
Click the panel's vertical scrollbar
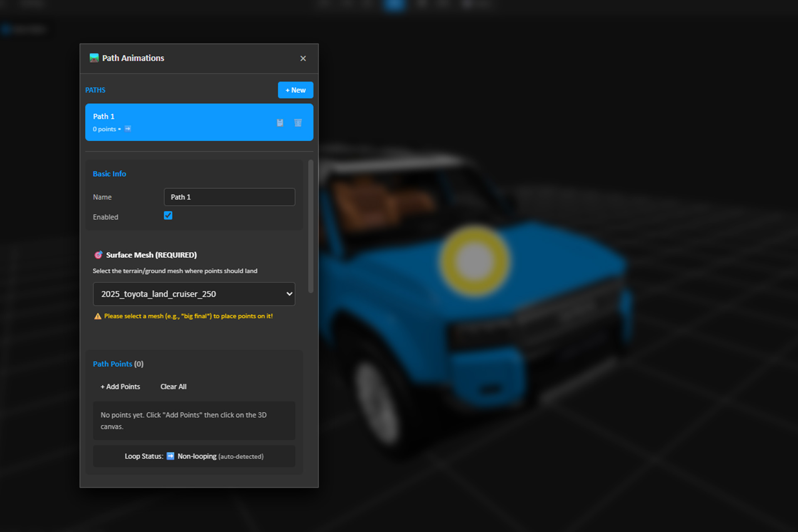pos(310,227)
